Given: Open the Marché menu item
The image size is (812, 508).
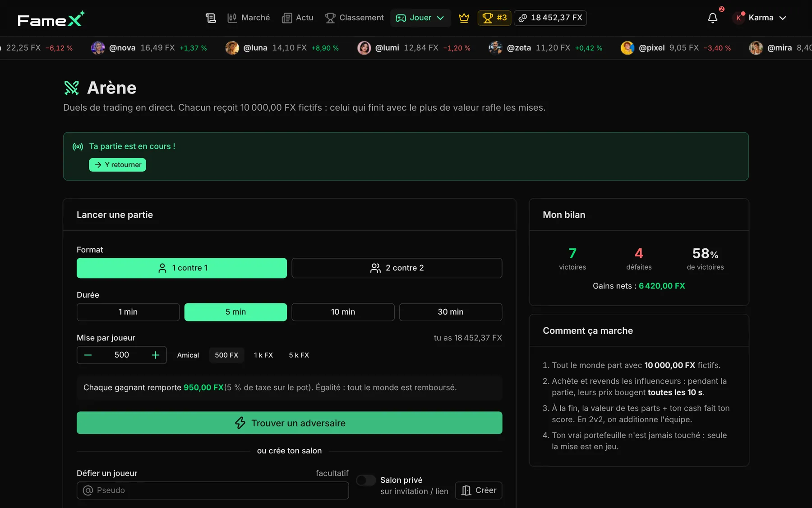Looking at the screenshot, I should (249, 18).
